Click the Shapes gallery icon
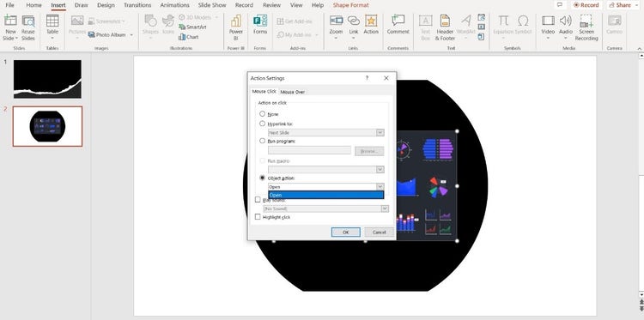 pyautogui.click(x=150, y=21)
